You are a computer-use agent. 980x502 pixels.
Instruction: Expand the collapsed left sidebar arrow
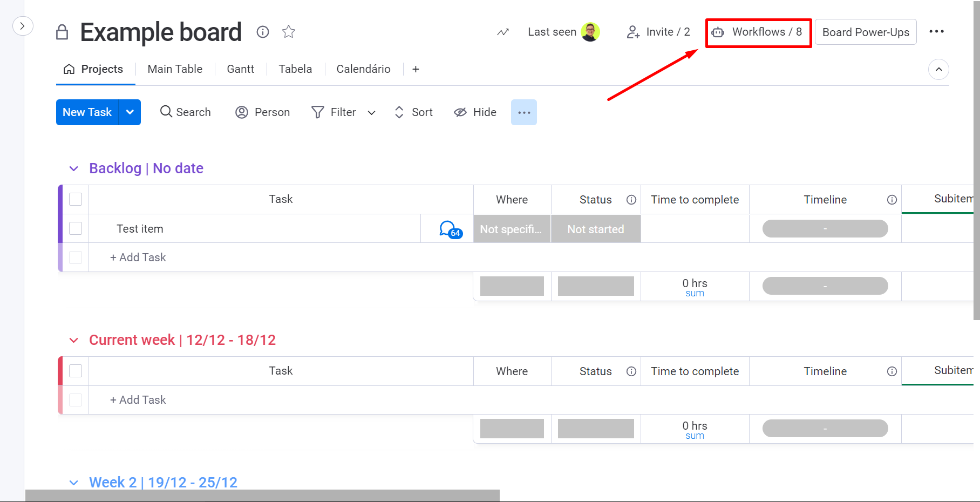[x=23, y=26]
